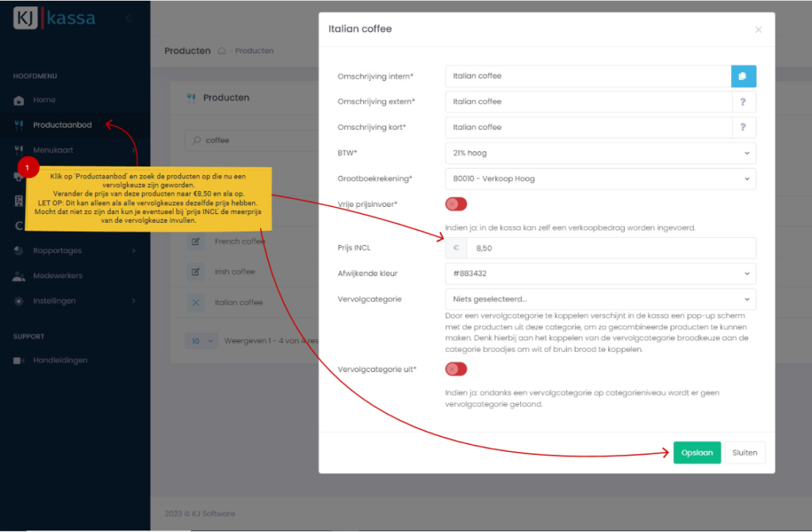Open the Grootboekrekening dropdown
The width and height of the screenshot is (812, 532).
pyautogui.click(x=600, y=178)
